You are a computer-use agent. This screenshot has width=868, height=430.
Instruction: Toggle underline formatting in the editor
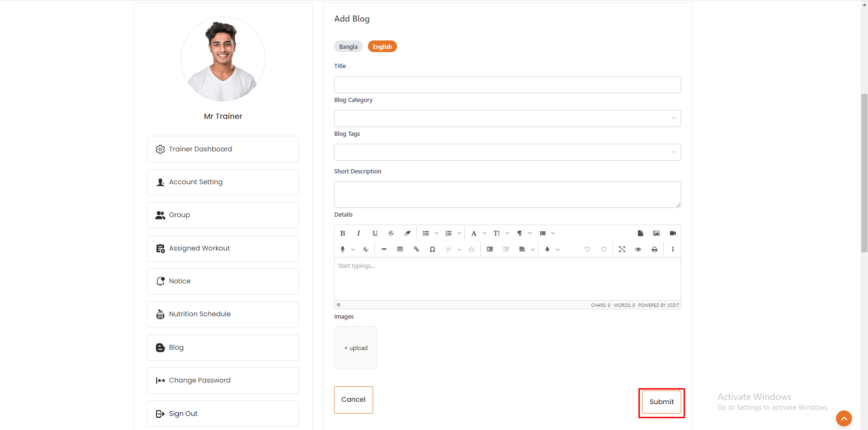[x=375, y=233]
